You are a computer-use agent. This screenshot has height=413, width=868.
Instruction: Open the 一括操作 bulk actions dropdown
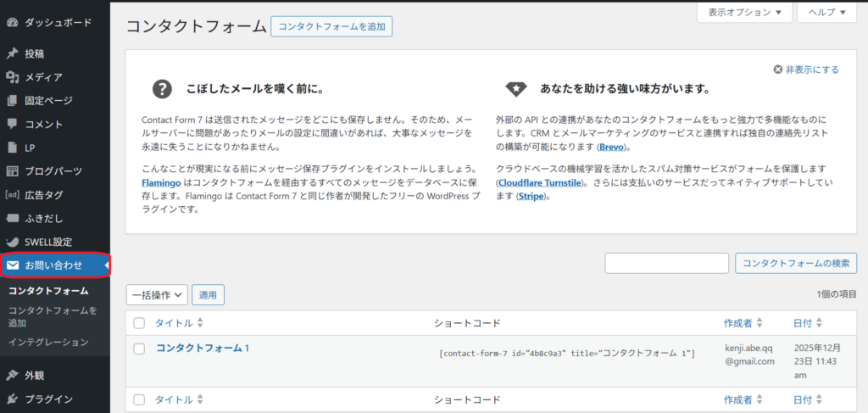coord(157,295)
